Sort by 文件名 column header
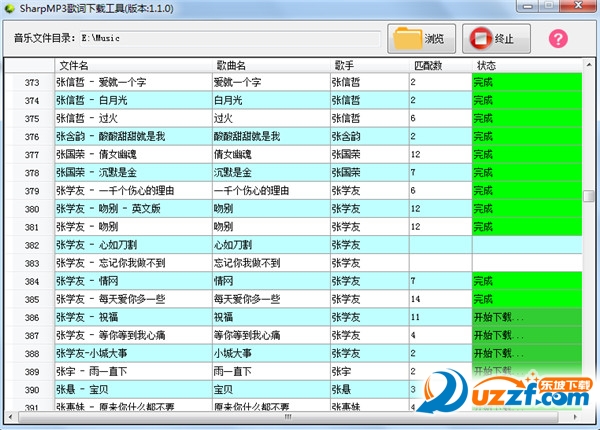This screenshot has width=600, height=430. [x=134, y=66]
